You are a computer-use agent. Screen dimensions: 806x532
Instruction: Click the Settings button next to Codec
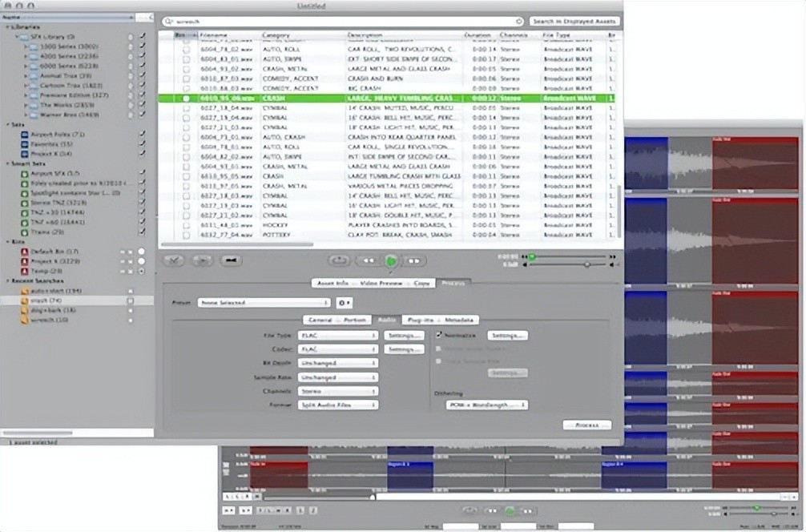pyautogui.click(x=404, y=349)
